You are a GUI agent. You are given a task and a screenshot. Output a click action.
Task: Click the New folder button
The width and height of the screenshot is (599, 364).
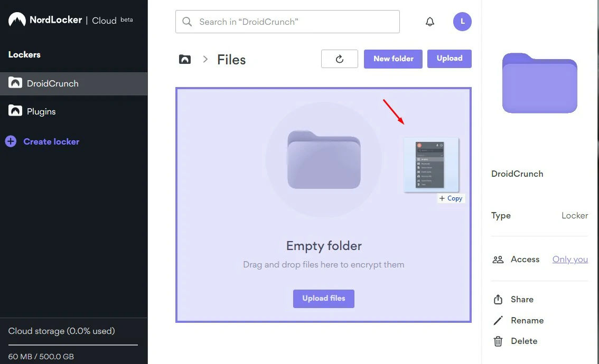click(393, 59)
